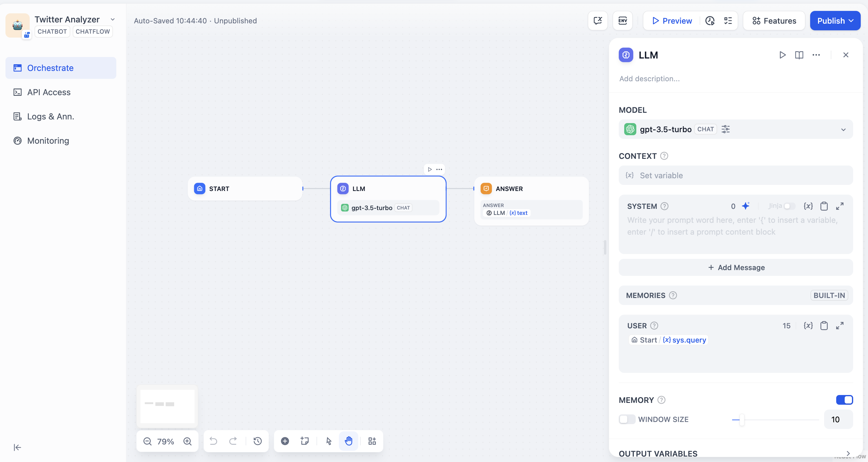Expand the OUTPUT VARIABLES section
The width and height of the screenshot is (868, 462).
click(x=848, y=453)
